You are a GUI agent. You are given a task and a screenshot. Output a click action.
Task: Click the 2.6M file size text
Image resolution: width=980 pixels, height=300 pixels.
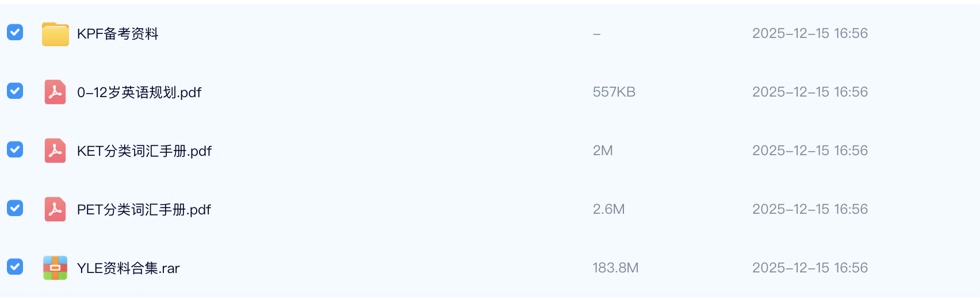coord(608,209)
